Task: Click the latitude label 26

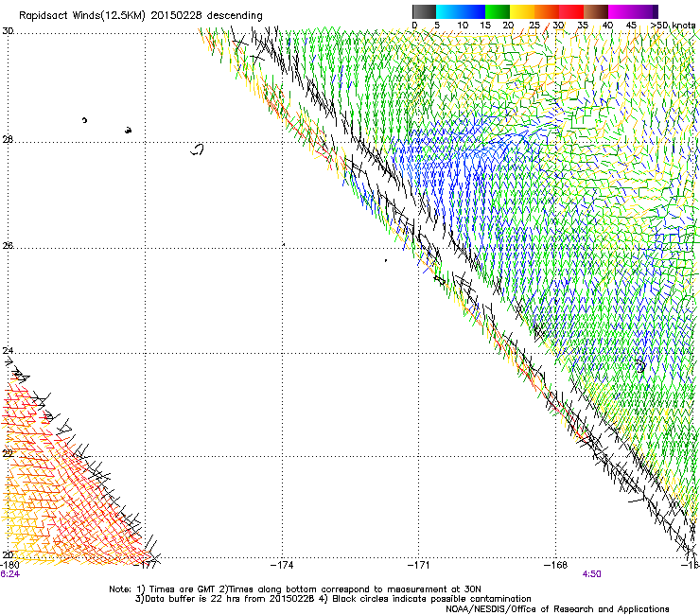Action: coord(8,245)
